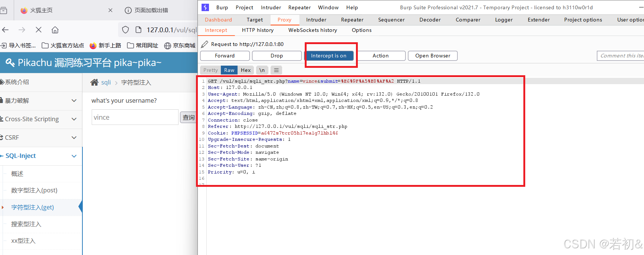Click the sqli breadcrumb link
Image resolution: width=644 pixels, height=255 pixels.
tap(106, 82)
